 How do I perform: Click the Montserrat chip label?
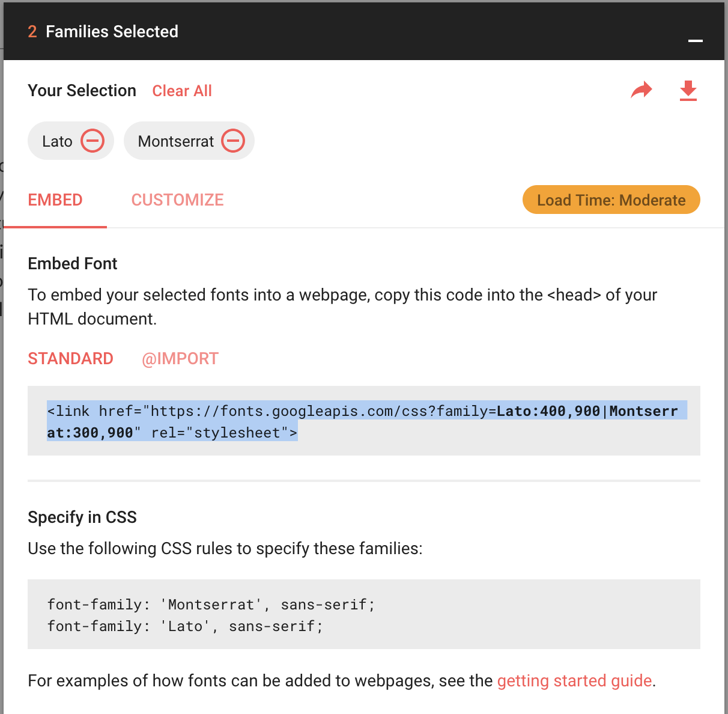[x=175, y=142]
